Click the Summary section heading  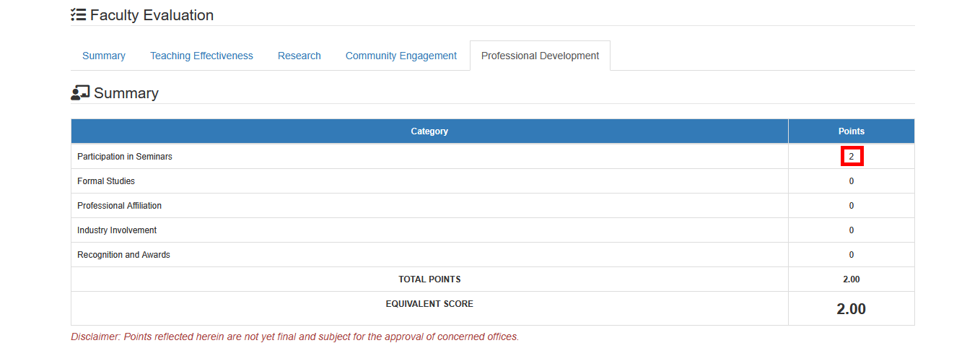click(126, 93)
